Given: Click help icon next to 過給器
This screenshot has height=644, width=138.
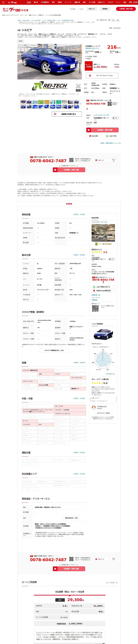Looking at the screenshot, I should tap(60, 285).
